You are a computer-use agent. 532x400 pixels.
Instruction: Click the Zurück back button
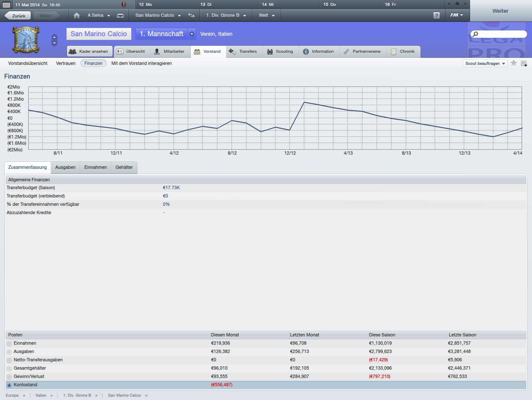click(x=16, y=16)
